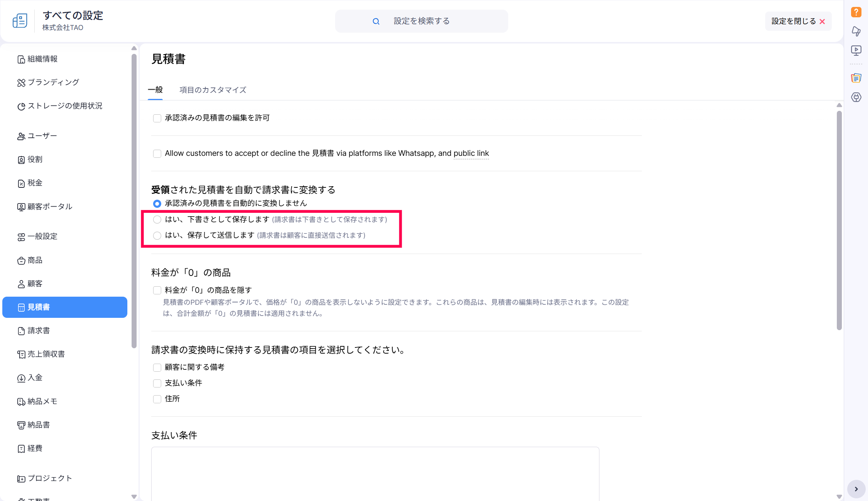This screenshot has height=501, width=868.
Task: Click the 設定を検索する search field
Action: coord(421,21)
